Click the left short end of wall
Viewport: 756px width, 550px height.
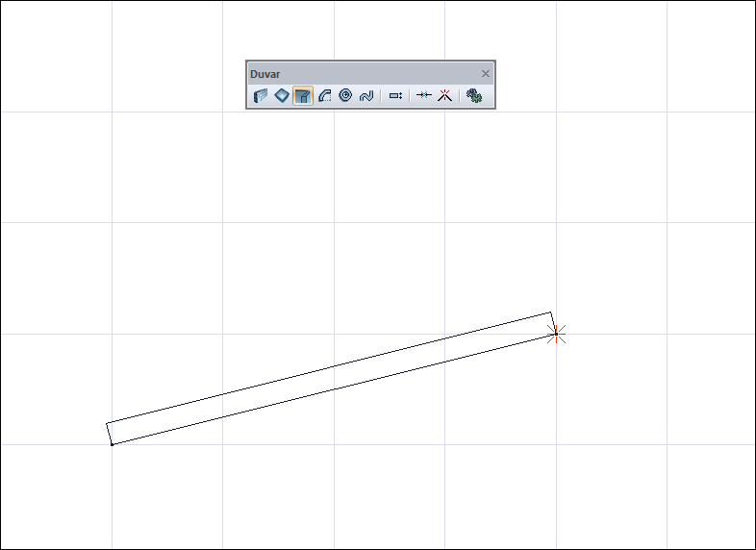[109, 434]
